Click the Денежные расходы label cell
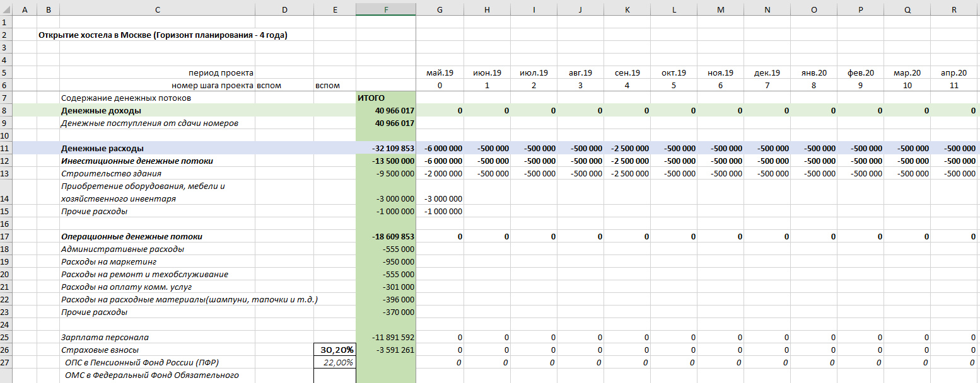980x383 pixels. 157,149
